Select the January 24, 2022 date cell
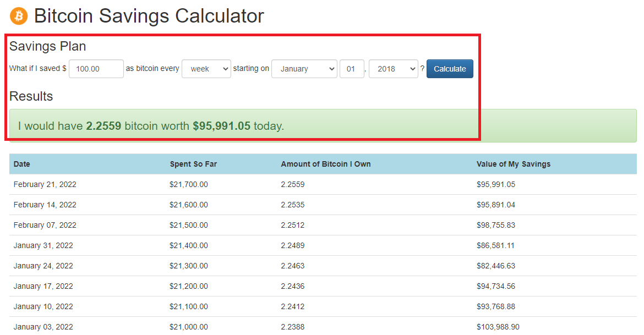Viewport: 644px width, 335px height. pyautogui.click(x=43, y=266)
